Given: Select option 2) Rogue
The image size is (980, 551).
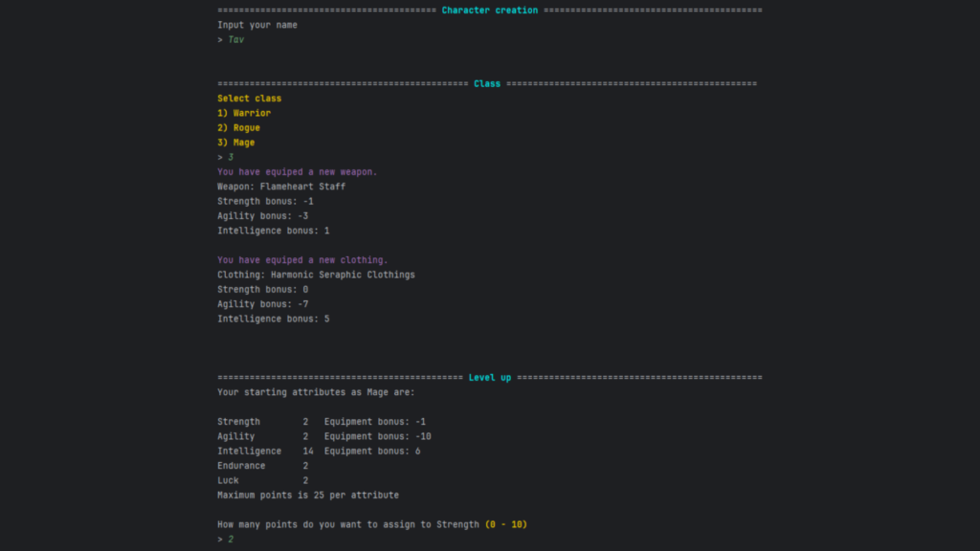Looking at the screenshot, I should [239, 127].
